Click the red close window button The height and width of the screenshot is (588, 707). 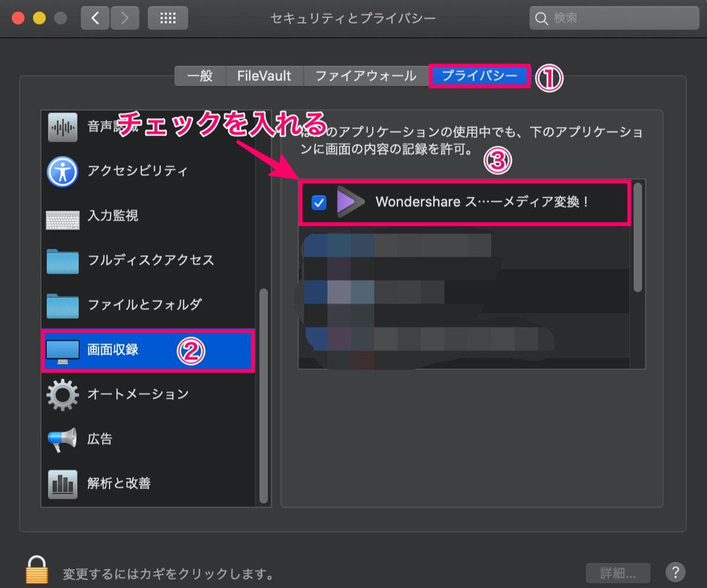[18, 18]
